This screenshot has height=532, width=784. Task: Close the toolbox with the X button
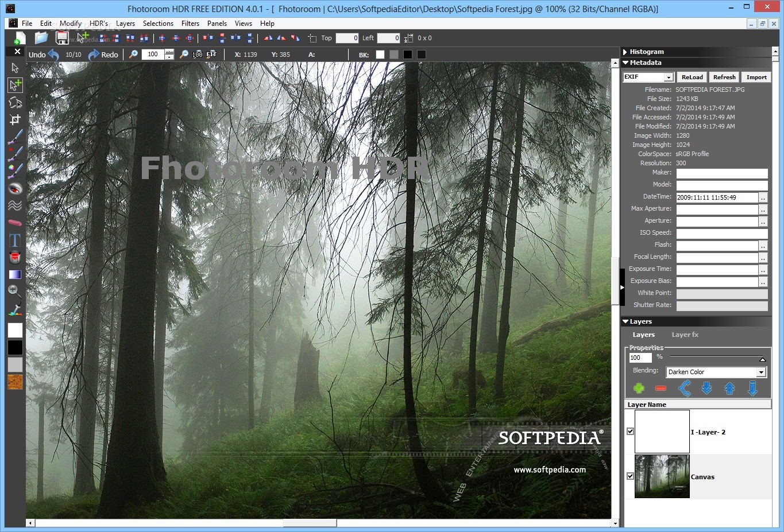click(17, 52)
